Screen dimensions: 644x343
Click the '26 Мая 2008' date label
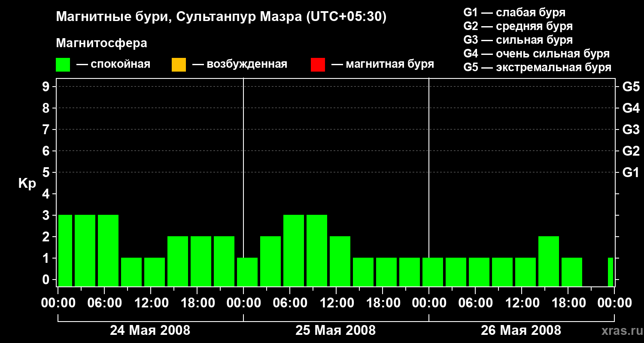point(521,331)
